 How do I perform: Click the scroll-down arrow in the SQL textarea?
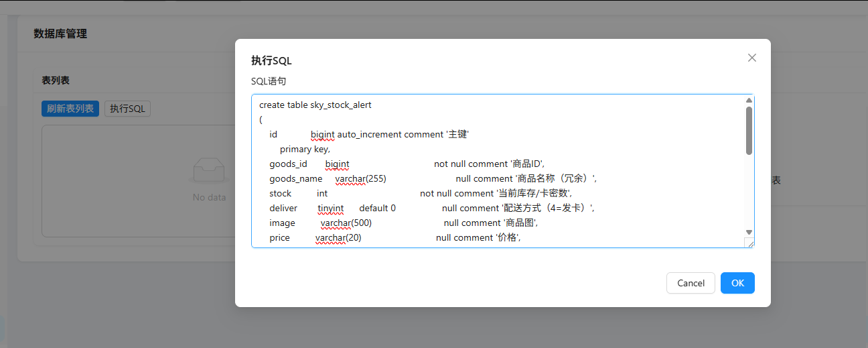pyautogui.click(x=749, y=232)
